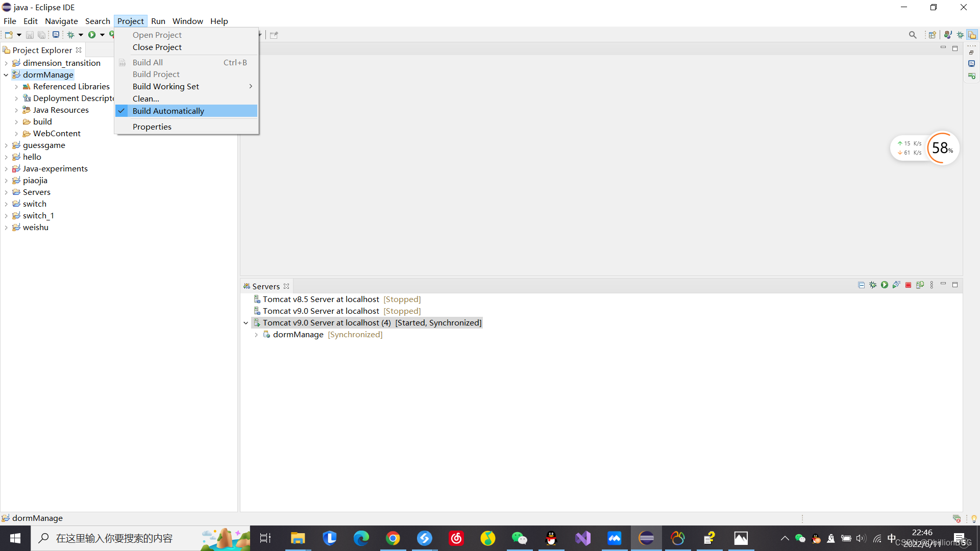Click the Open Perspective icon
Image resolution: width=980 pixels, height=551 pixels.
933,35
